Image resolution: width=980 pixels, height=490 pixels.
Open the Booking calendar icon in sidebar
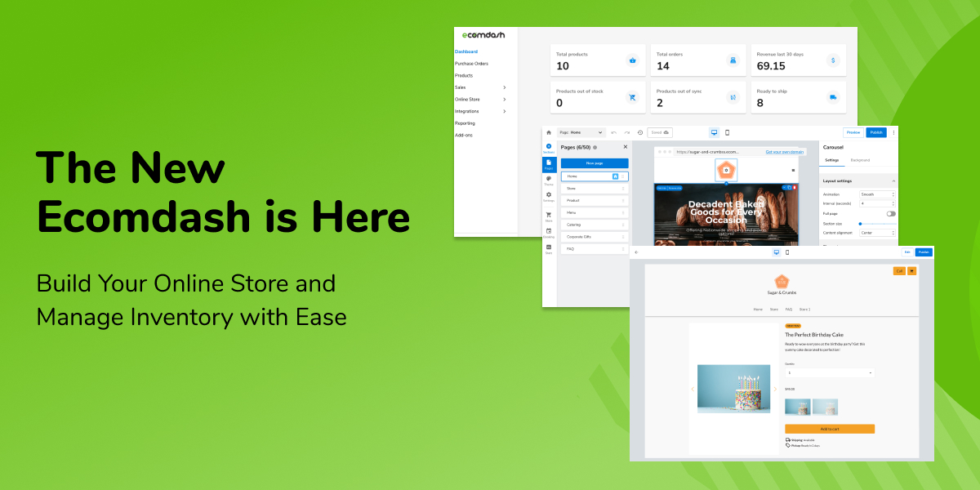pos(549,231)
